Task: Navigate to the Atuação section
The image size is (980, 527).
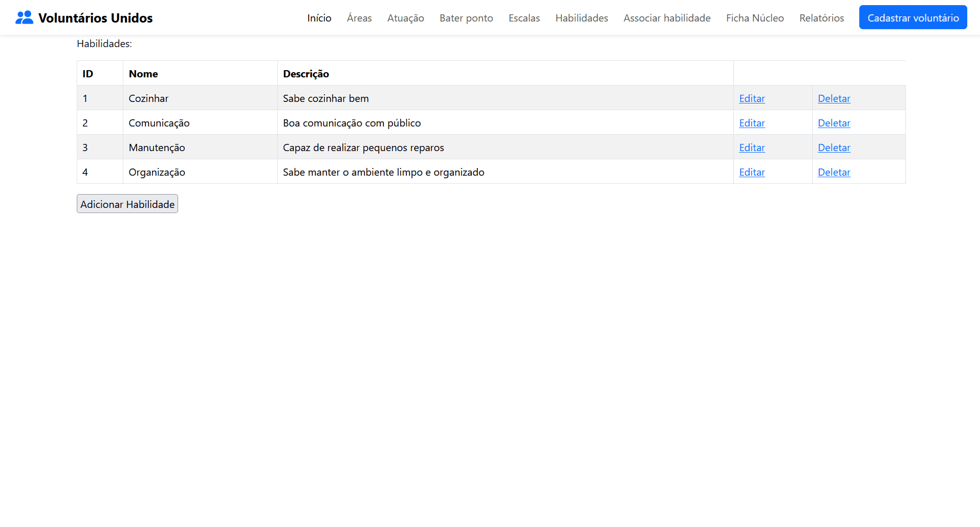Action: coord(405,17)
